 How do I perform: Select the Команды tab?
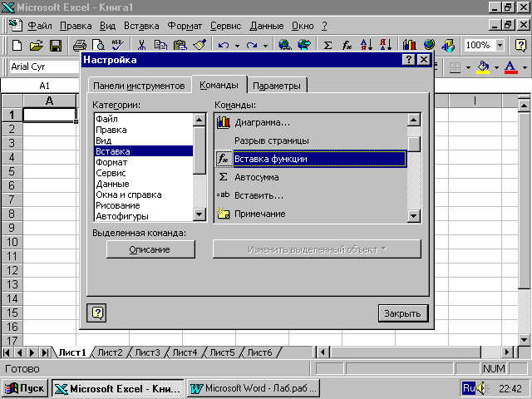219,85
